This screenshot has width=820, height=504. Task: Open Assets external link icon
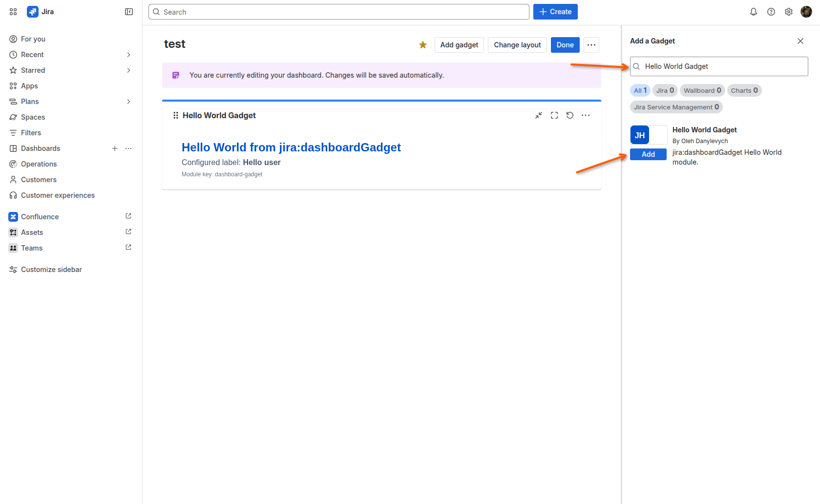pos(128,231)
